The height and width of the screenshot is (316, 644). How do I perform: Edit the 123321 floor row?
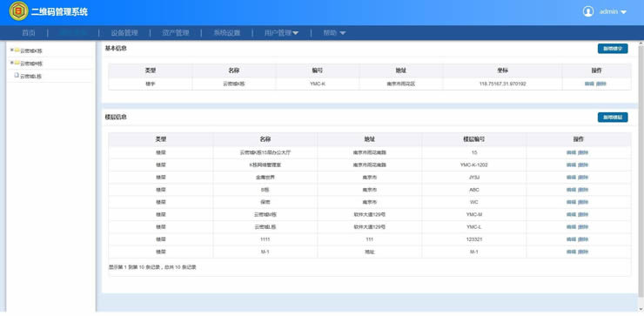click(x=571, y=239)
